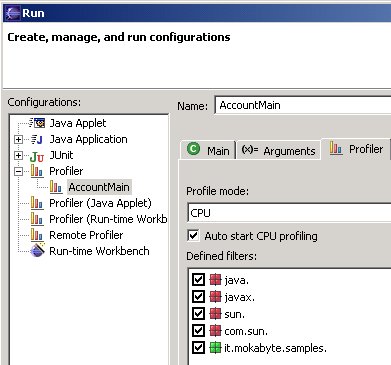The height and width of the screenshot is (365, 391).
Task: Switch to the Main tab
Action: coord(208,150)
